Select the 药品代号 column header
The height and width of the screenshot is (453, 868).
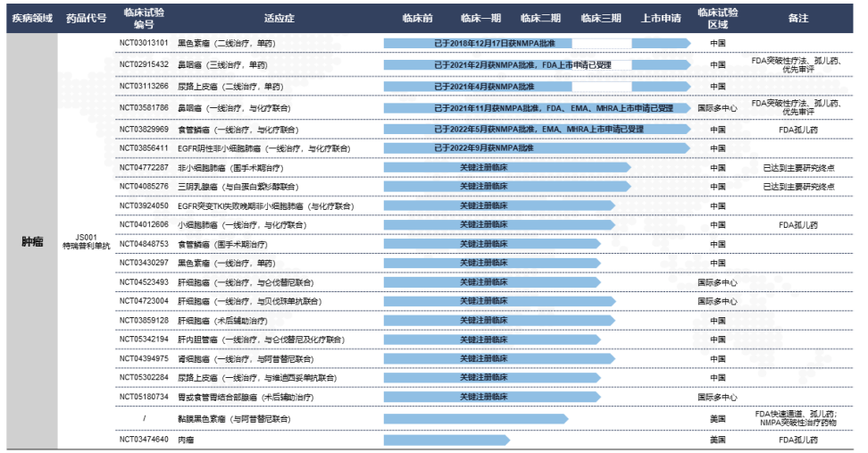(x=86, y=18)
